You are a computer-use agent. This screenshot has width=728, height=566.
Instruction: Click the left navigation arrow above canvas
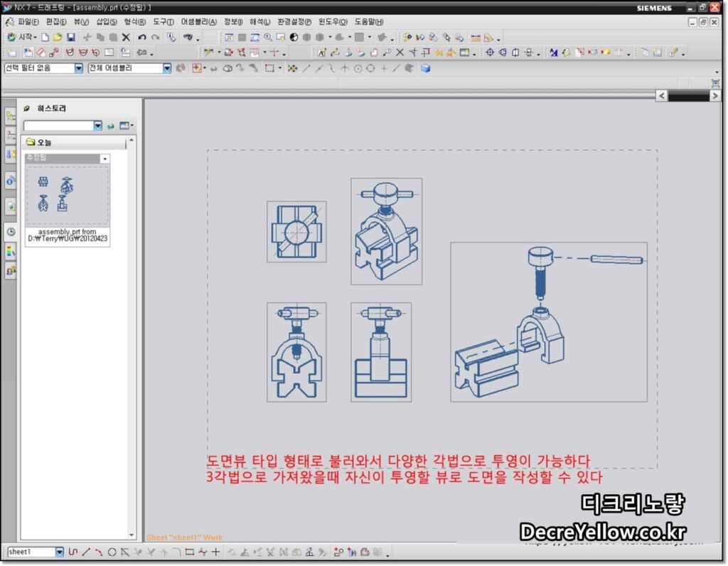662,96
